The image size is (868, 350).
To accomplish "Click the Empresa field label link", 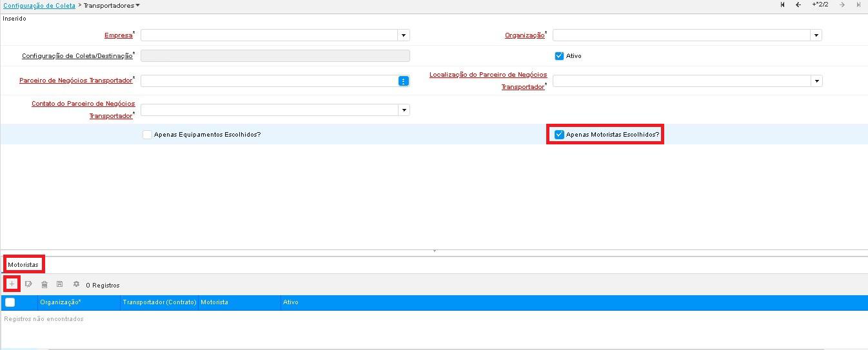I will (118, 35).
